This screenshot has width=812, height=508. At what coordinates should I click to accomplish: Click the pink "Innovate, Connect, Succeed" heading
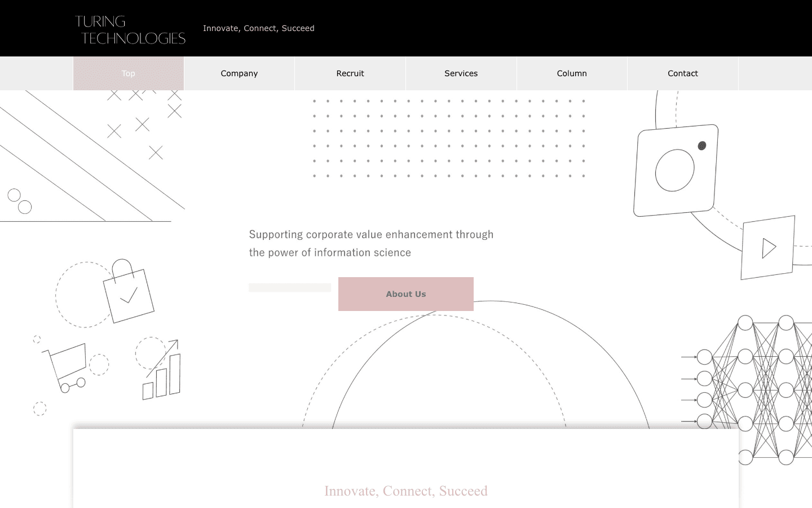pyautogui.click(x=406, y=491)
